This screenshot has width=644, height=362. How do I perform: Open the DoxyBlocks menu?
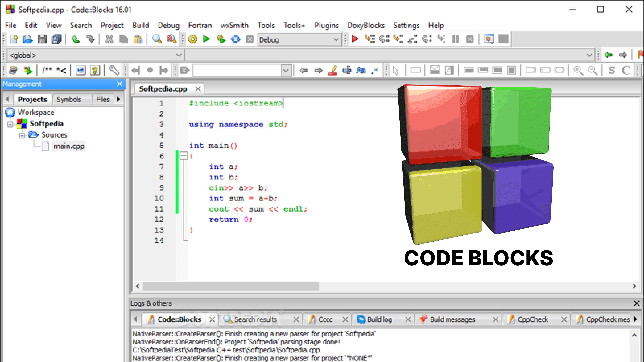pyautogui.click(x=366, y=25)
